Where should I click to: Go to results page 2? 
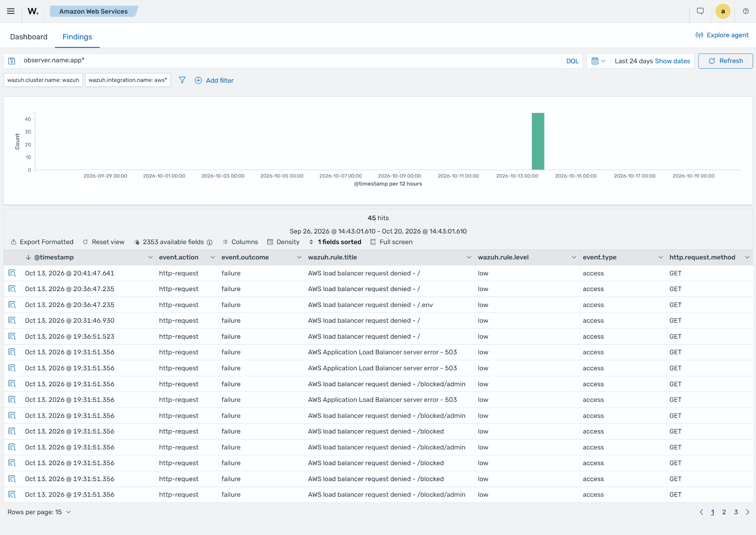click(x=724, y=512)
